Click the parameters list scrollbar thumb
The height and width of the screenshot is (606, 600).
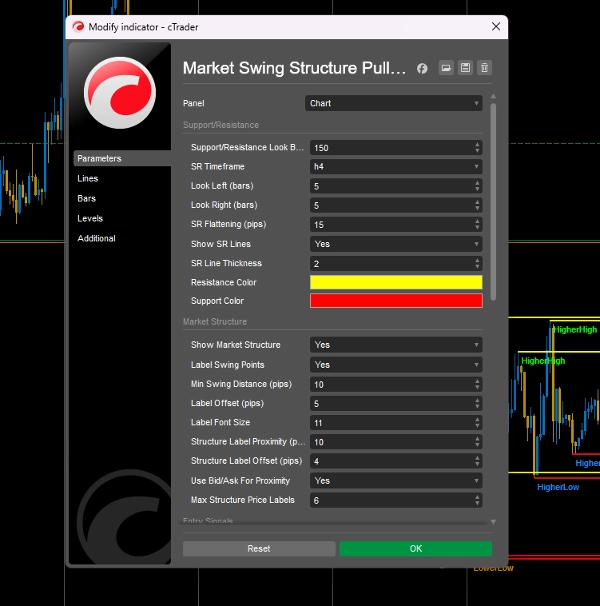(x=493, y=201)
